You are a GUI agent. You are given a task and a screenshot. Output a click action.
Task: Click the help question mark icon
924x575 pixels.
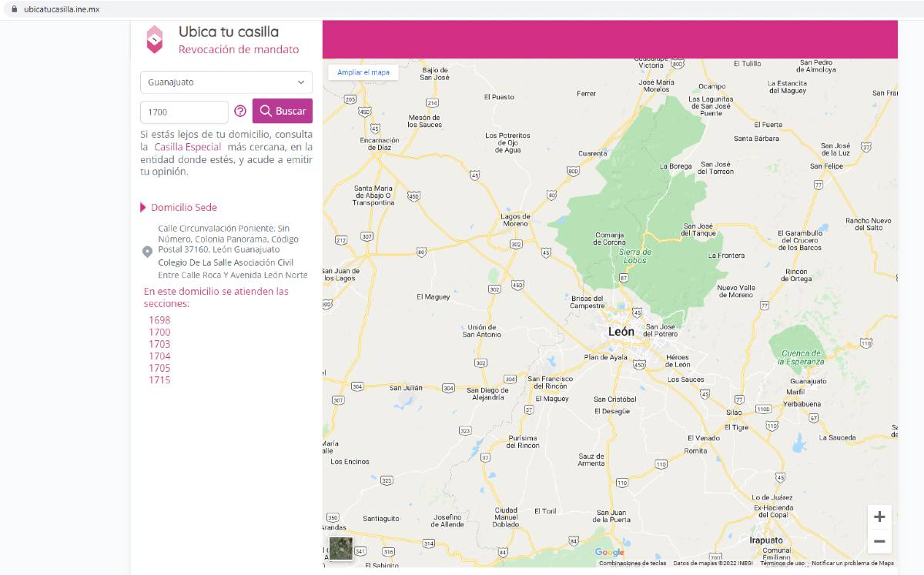240,112
